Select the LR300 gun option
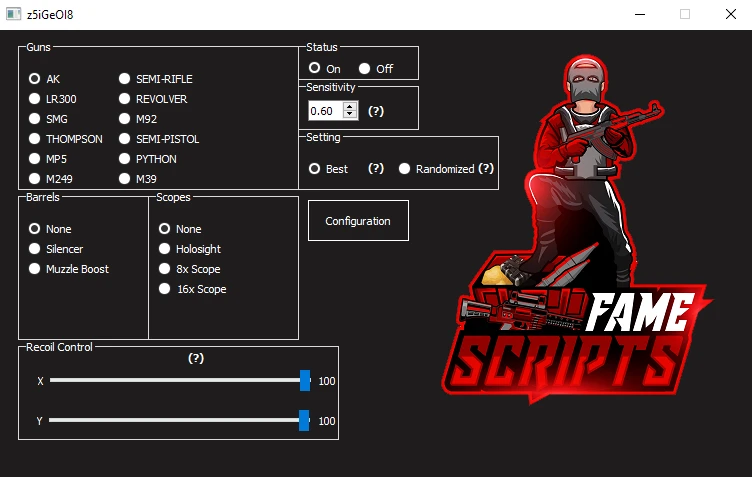This screenshot has height=477, width=752. pyautogui.click(x=52, y=99)
